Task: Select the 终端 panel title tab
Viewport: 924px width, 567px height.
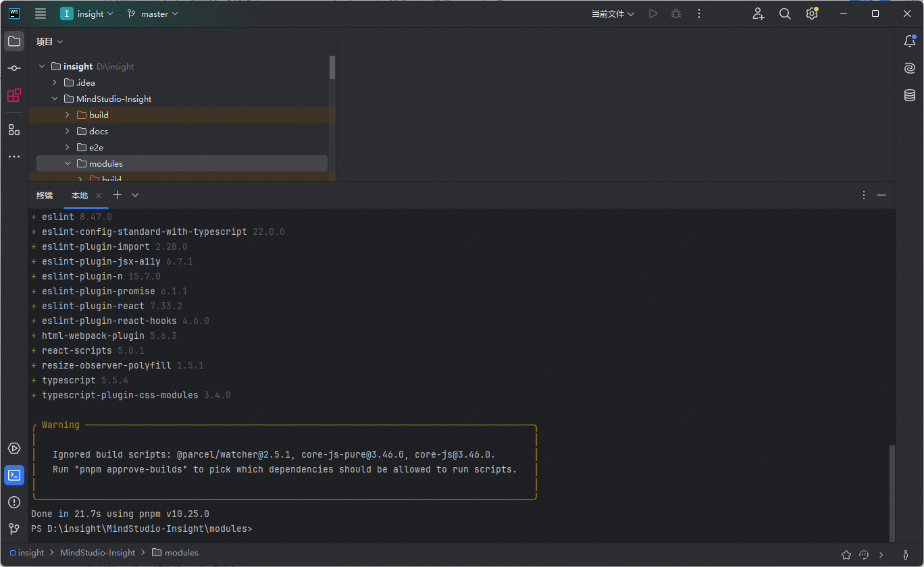Action: click(45, 195)
